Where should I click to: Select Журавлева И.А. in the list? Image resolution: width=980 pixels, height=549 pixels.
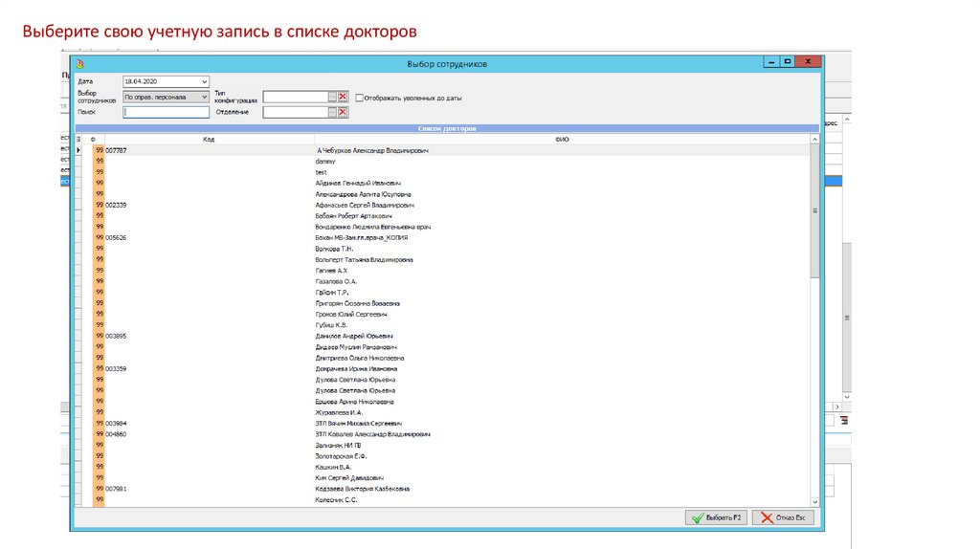coord(339,412)
